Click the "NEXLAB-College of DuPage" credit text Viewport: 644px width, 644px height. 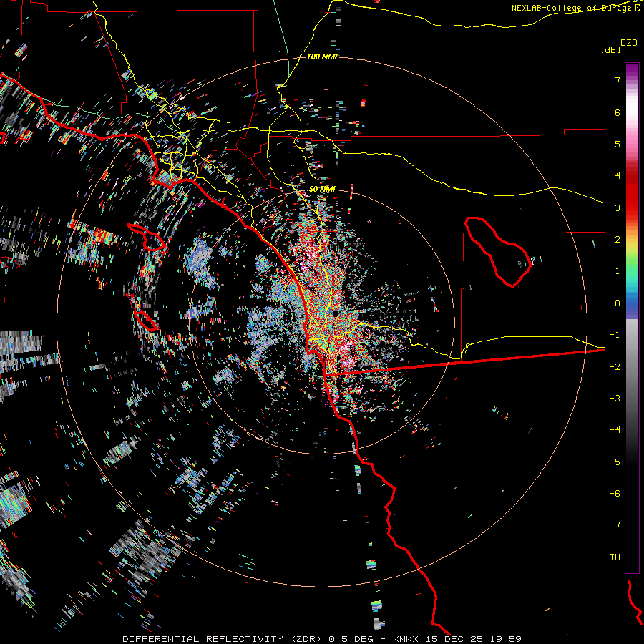tap(573, 8)
